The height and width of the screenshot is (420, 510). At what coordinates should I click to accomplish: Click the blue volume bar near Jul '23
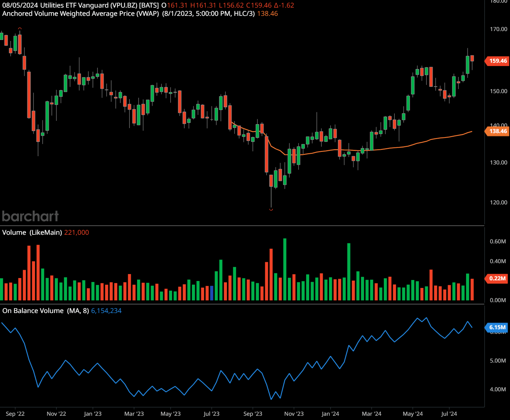[212, 293]
